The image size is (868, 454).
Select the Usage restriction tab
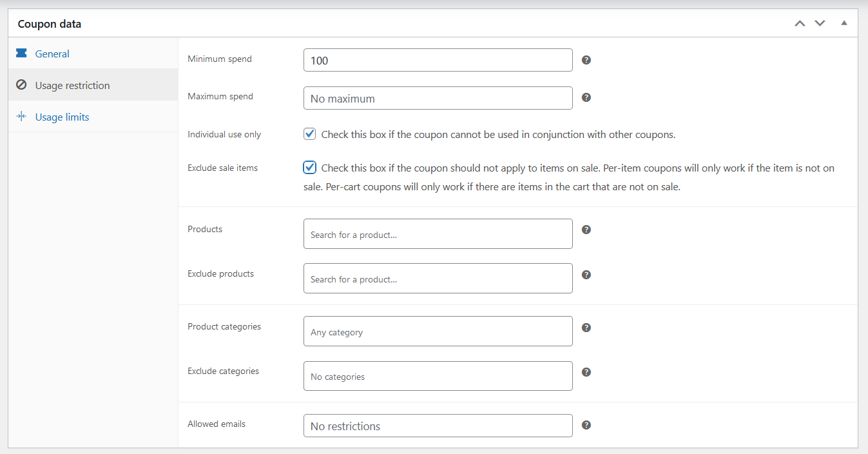click(x=93, y=85)
